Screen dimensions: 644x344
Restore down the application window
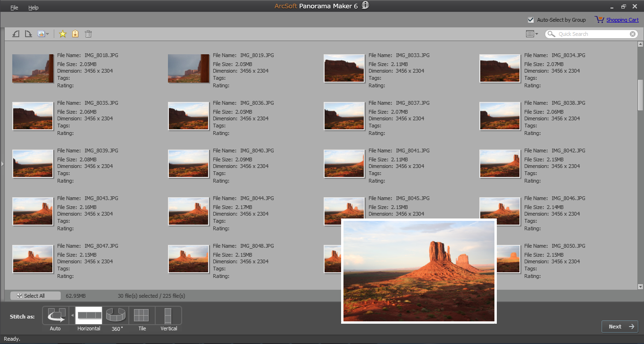(623, 6)
